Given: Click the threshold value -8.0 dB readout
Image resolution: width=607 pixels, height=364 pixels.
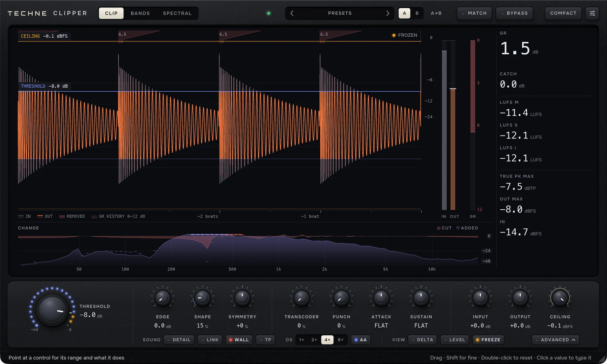Looking at the screenshot, I should (91, 315).
